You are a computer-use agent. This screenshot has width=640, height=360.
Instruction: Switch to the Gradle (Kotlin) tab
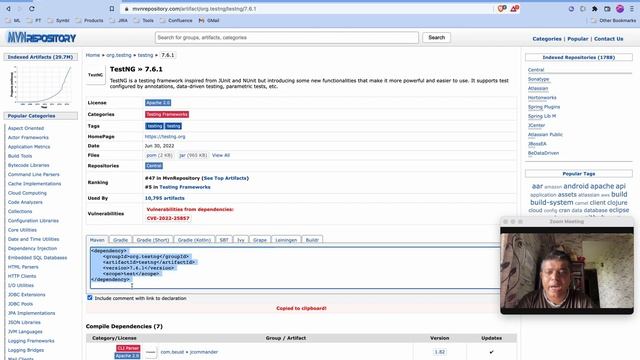point(194,240)
